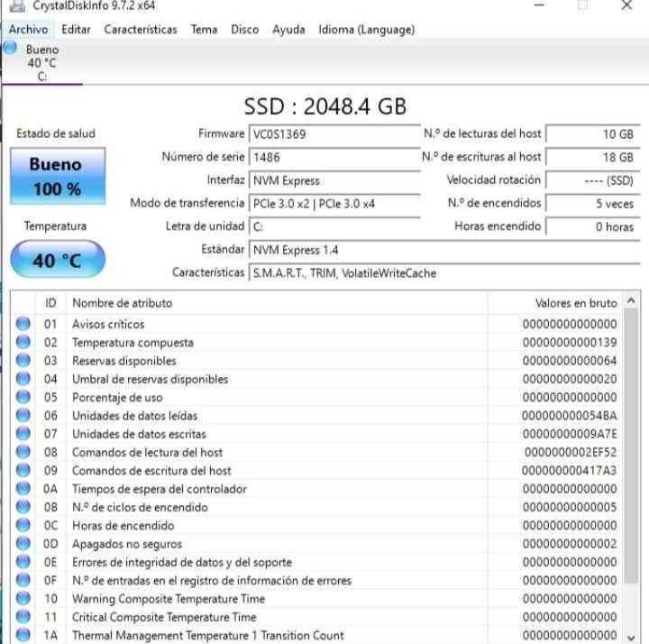Click the 40 °C temperature button

point(57,261)
